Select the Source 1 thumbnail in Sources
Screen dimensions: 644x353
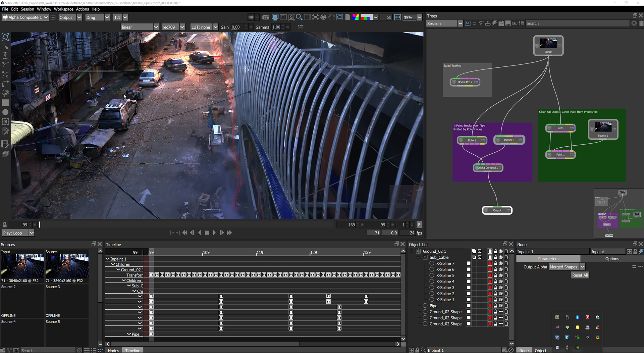67,266
